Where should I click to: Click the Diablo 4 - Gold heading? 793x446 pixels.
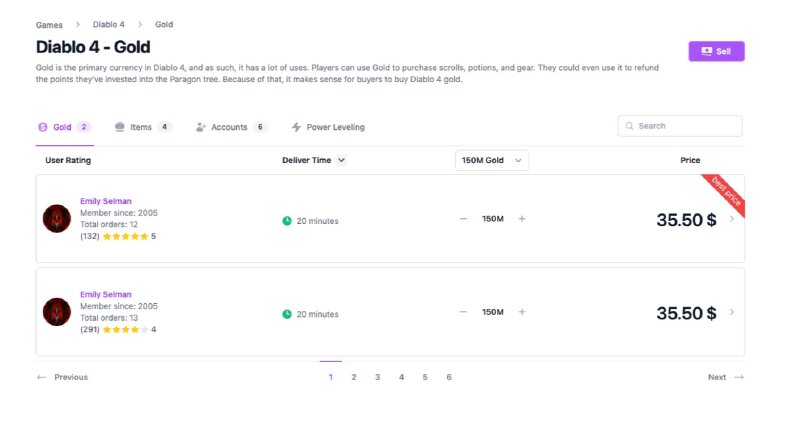pos(93,47)
